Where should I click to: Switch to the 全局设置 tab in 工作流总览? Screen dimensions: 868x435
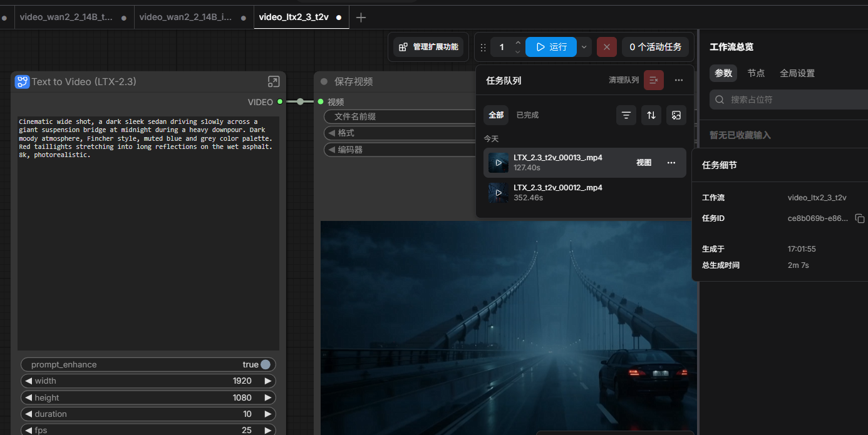pos(797,73)
